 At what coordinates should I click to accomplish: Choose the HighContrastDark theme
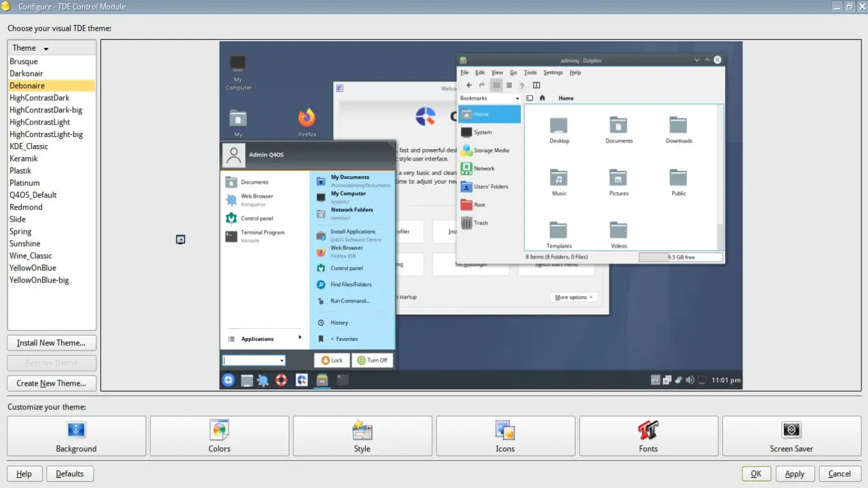coord(52,98)
